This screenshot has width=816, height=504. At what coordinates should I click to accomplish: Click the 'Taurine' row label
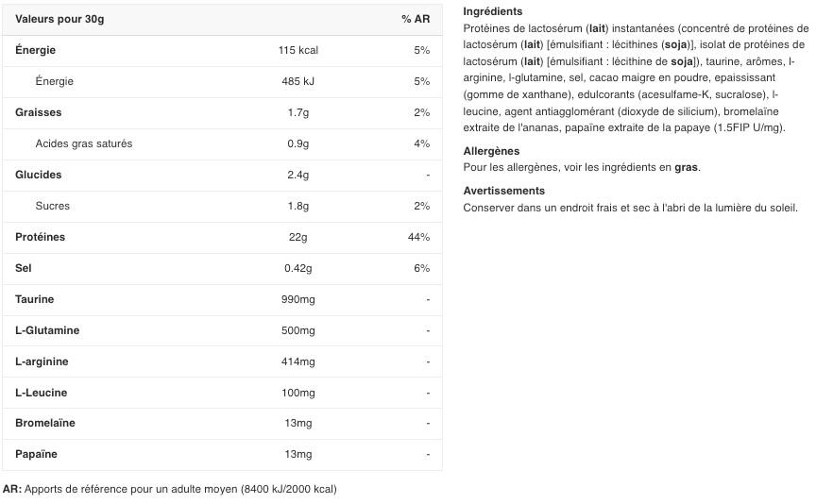[x=35, y=299]
